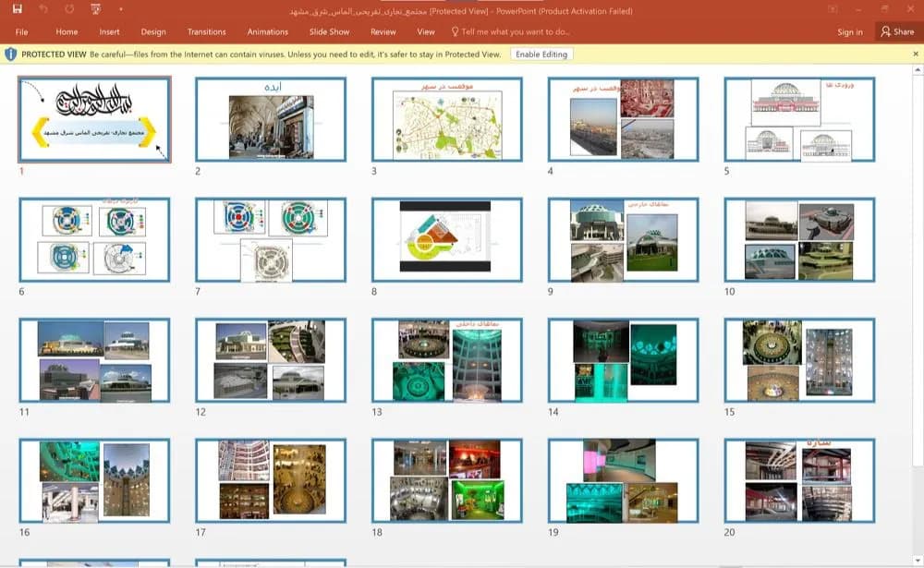Click the Redo icon in title bar
Viewport: 924px width, 568px height.
coord(69,9)
